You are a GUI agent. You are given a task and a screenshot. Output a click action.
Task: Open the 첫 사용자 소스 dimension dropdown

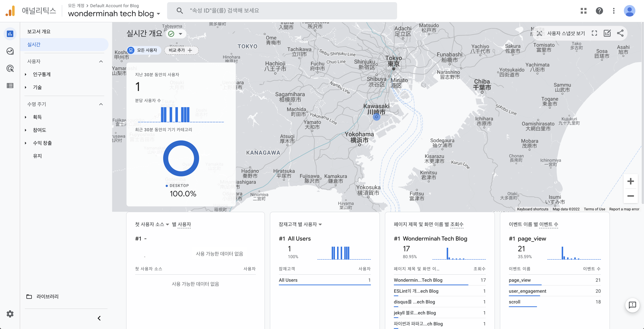[152, 224]
